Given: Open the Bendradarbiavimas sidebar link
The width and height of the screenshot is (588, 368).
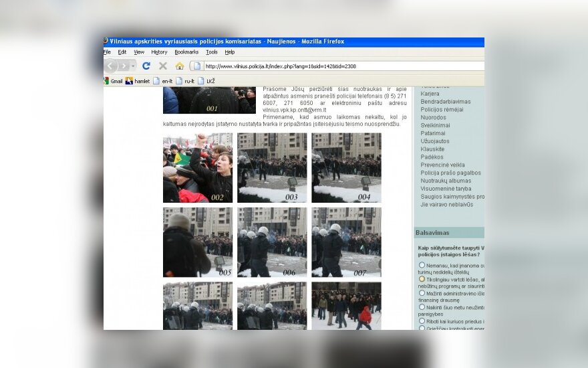Looking at the screenshot, I should click(x=446, y=102).
